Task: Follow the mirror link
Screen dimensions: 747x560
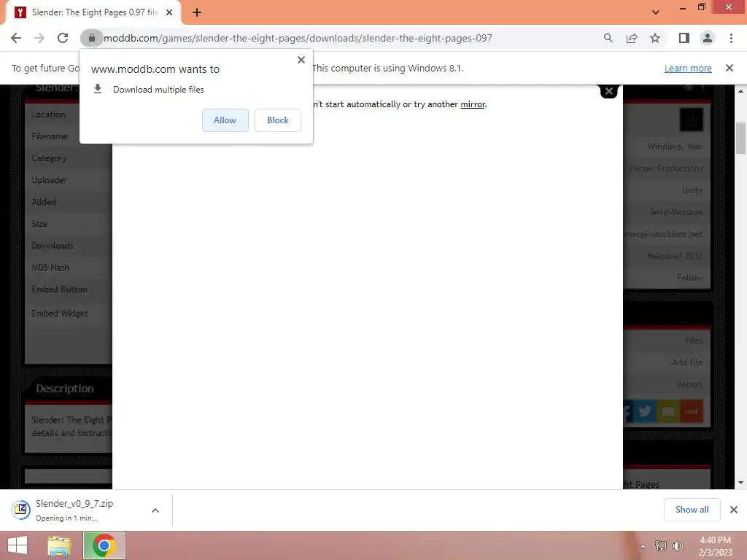Action: click(473, 104)
